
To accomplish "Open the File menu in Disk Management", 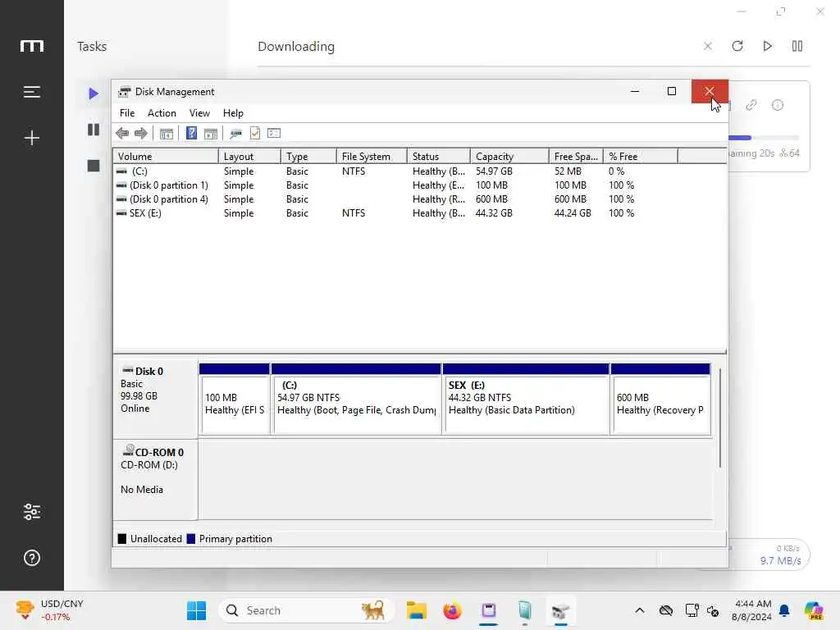I will (127, 113).
